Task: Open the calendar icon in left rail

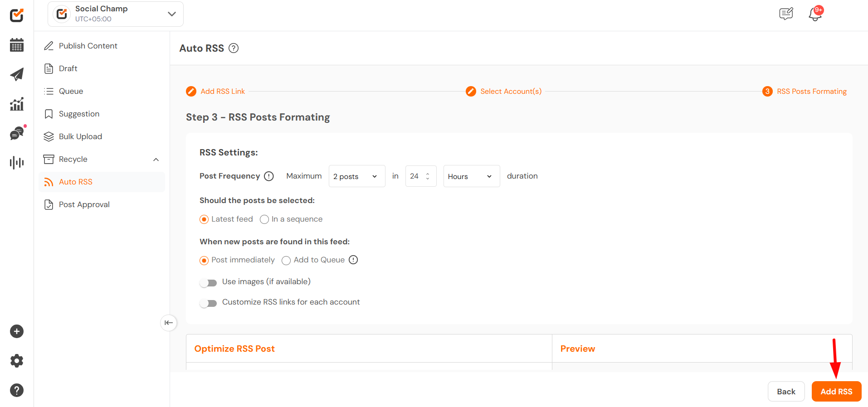Action: click(17, 45)
